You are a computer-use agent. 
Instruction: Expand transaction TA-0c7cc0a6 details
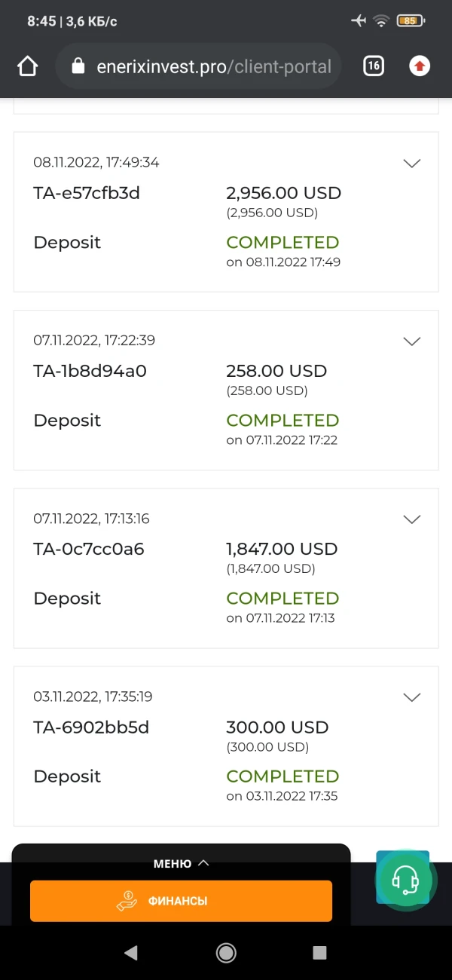411,519
